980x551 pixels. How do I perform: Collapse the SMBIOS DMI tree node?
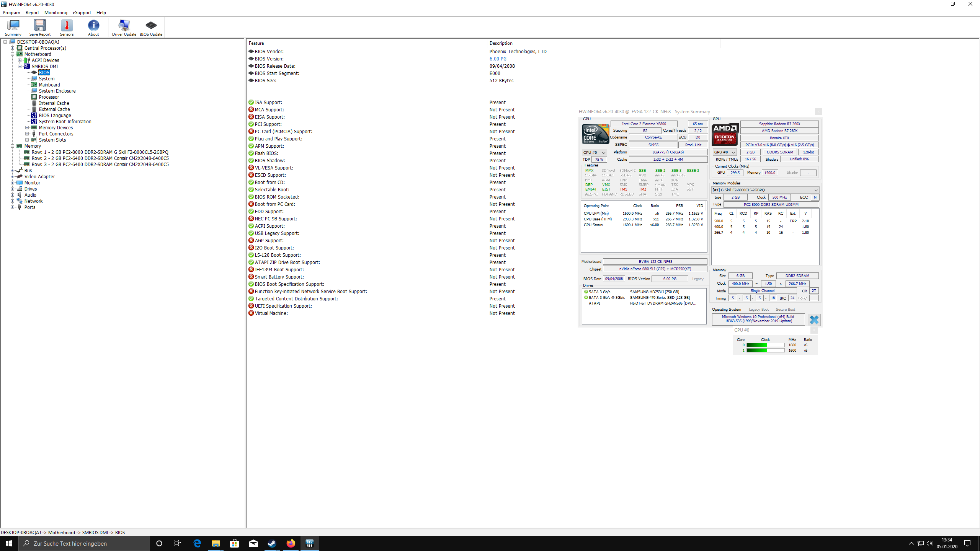point(20,67)
